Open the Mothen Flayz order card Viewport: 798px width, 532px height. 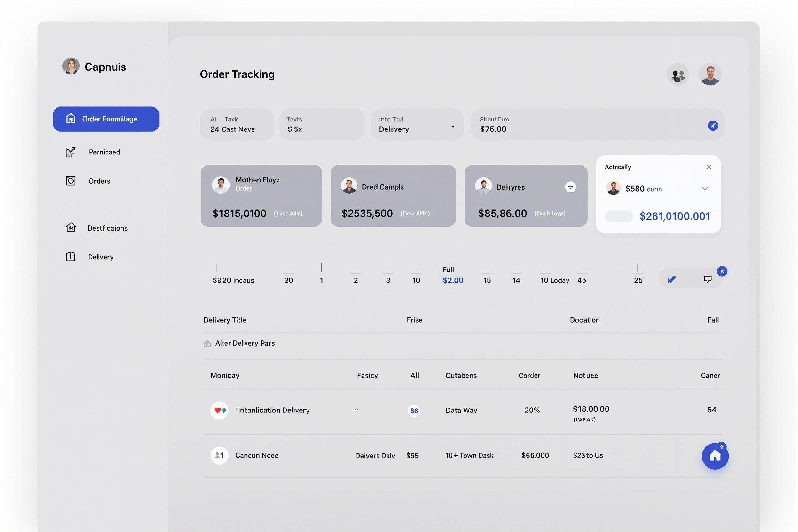pos(261,196)
